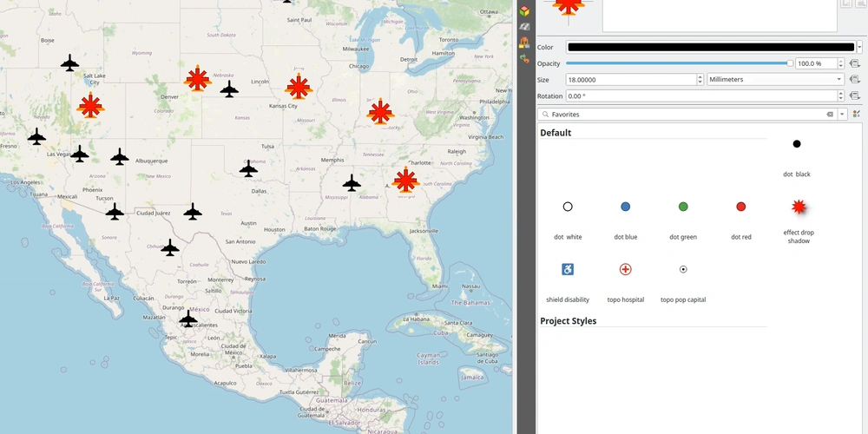Select airplane marker north of Salt Lake City

pos(69,62)
